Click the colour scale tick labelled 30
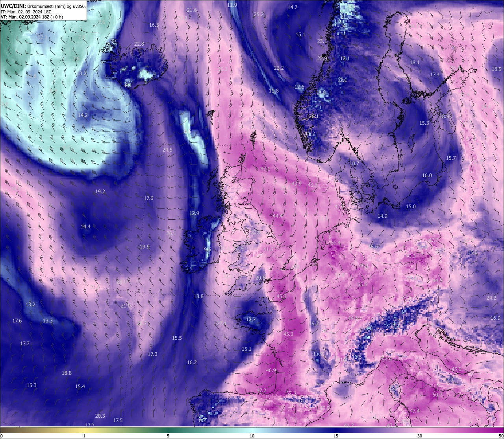 pyautogui.click(x=420, y=436)
